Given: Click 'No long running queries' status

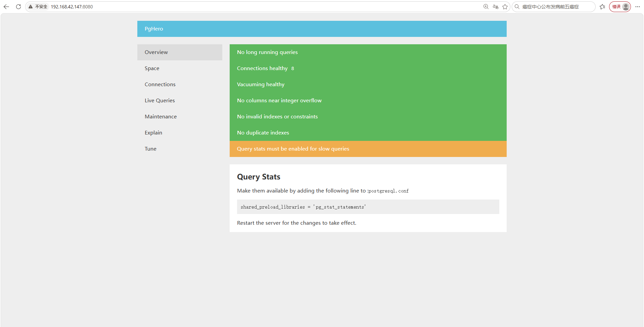Looking at the screenshot, I should [368, 52].
